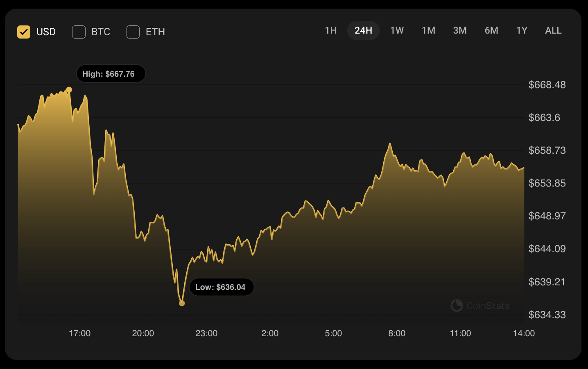Click the 23:00 time axis label
The width and height of the screenshot is (588, 369).
(206, 333)
